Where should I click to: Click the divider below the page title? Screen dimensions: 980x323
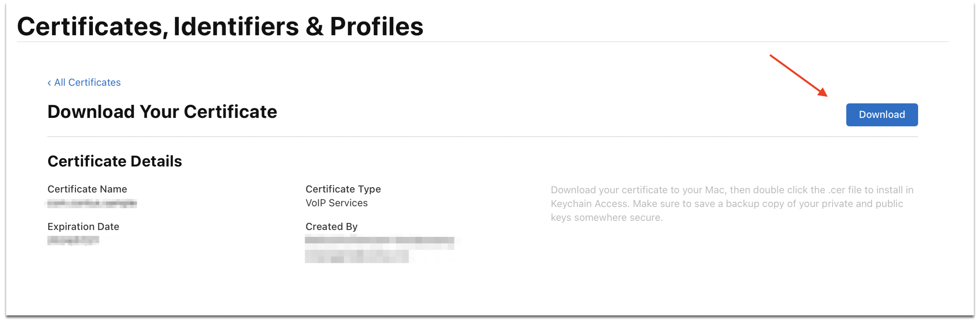(489, 41)
